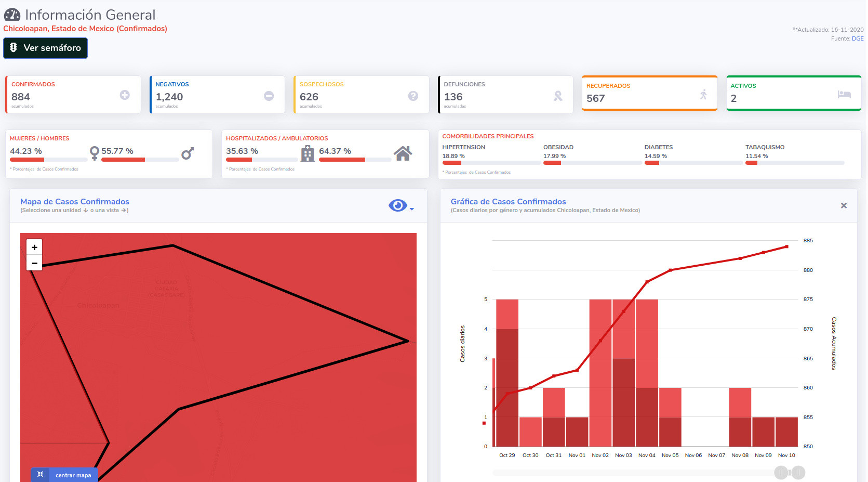Click the female symbol icon
868x482 pixels.
pyautogui.click(x=94, y=153)
